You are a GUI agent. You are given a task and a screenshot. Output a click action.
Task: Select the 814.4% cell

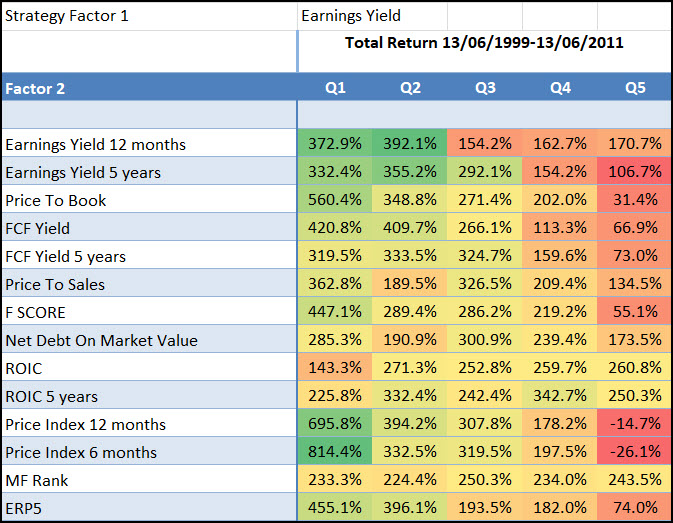tap(335, 451)
